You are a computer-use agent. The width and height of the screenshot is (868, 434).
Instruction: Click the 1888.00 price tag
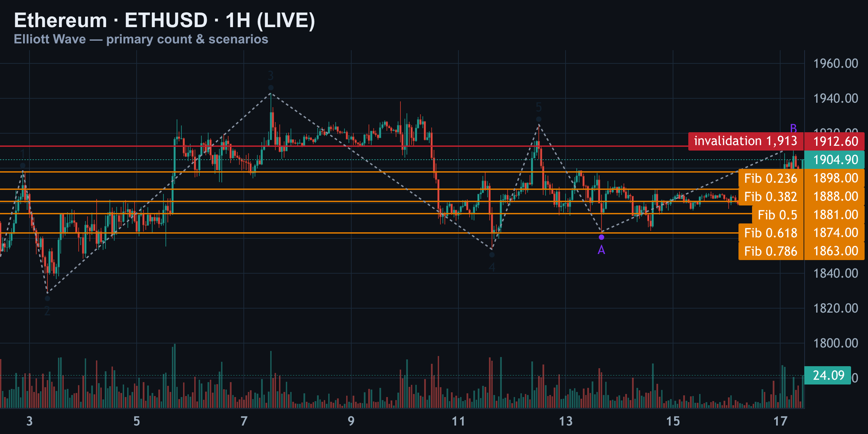(834, 196)
